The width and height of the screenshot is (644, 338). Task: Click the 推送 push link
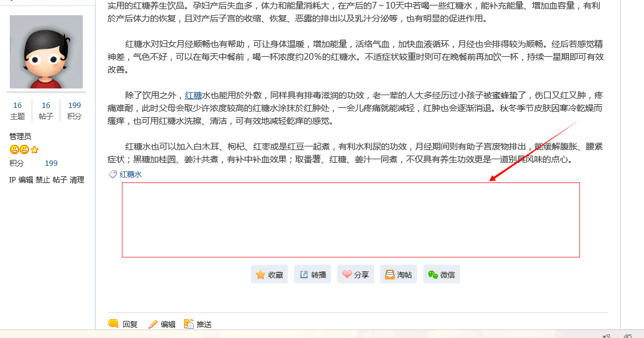[x=204, y=324]
